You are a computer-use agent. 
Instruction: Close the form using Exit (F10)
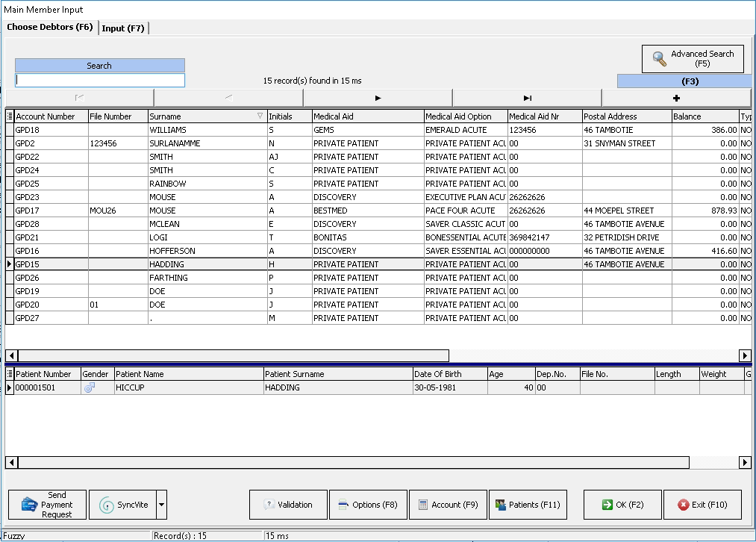pos(702,505)
